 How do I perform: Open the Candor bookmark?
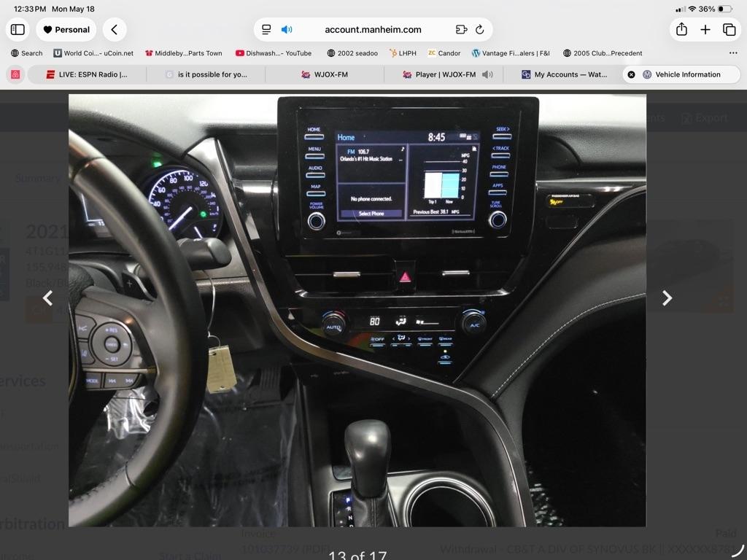(x=444, y=53)
